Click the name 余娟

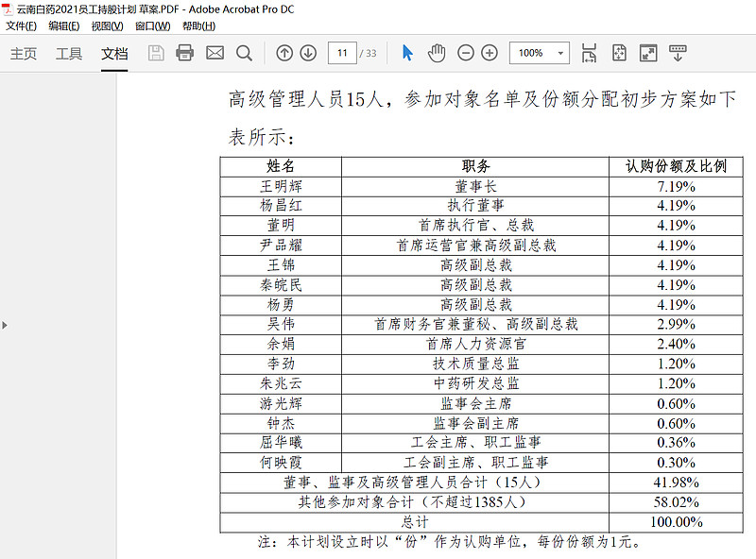281,344
